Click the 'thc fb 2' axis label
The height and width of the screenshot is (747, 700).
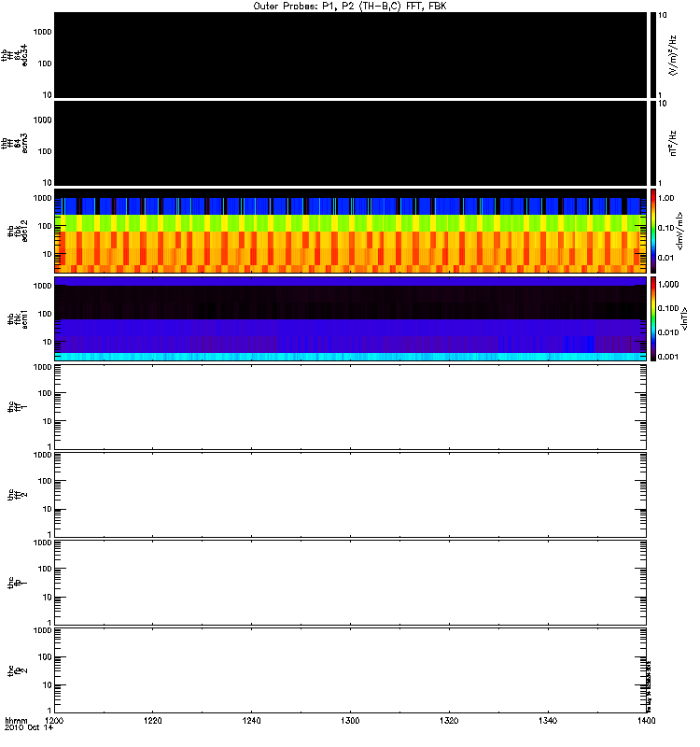(18, 670)
